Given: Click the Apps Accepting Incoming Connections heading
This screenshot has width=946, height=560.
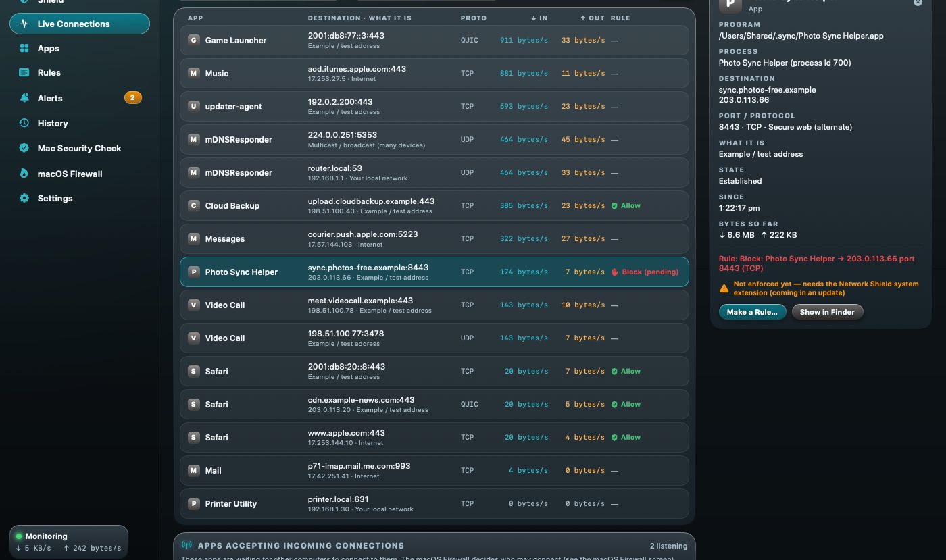Looking at the screenshot, I should tap(300, 545).
